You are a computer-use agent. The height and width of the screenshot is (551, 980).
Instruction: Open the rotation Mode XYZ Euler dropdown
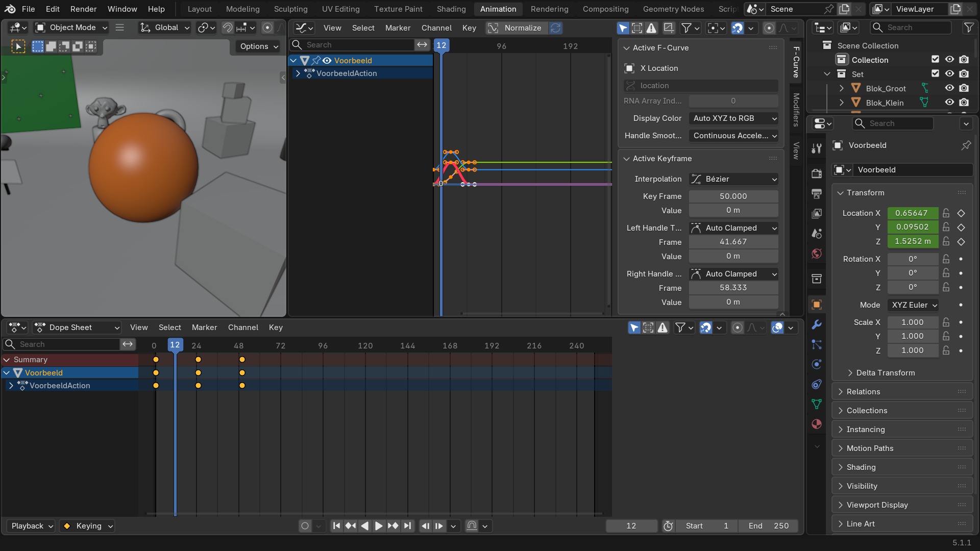913,305
